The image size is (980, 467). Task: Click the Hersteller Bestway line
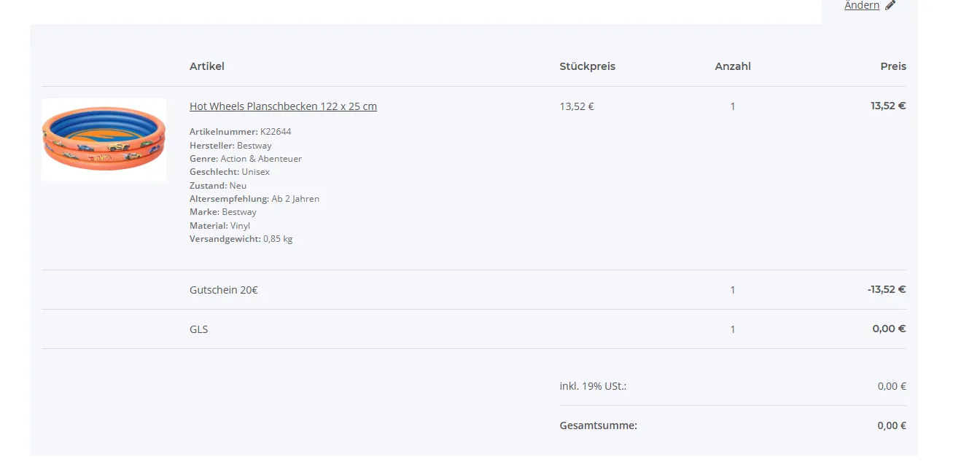click(x=230, y=146)
